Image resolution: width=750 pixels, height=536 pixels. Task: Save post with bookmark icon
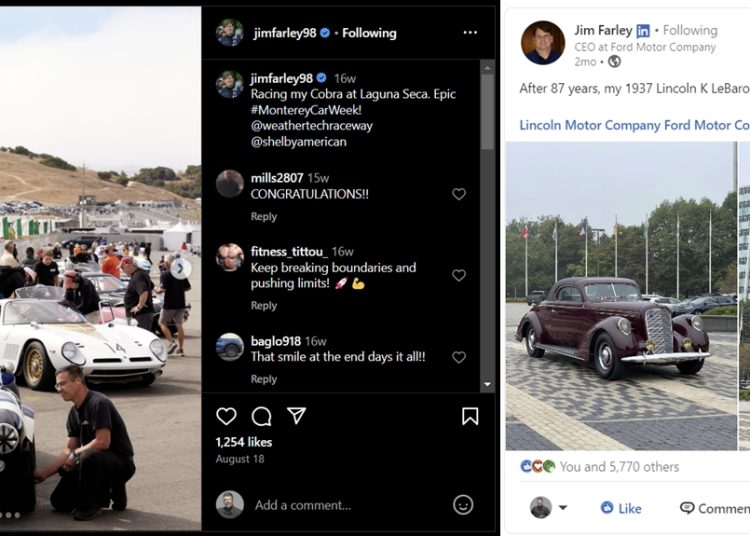coord(470,416)
